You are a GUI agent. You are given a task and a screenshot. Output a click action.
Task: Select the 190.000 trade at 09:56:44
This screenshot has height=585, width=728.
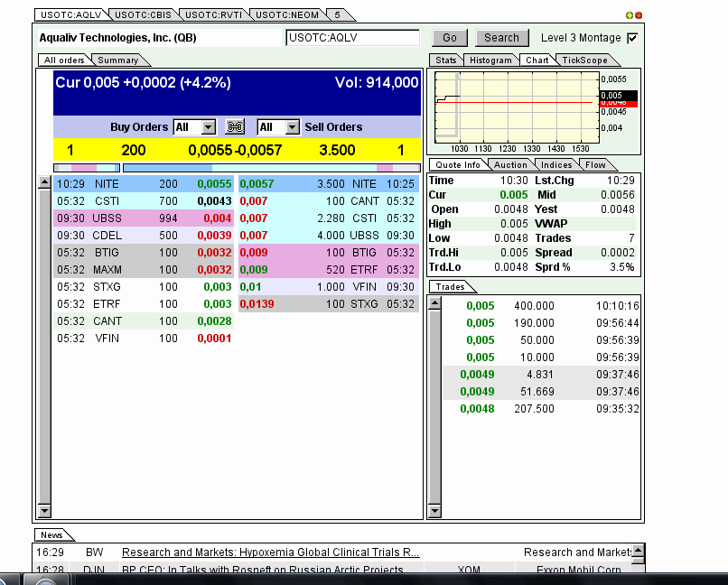click(541, 323)
